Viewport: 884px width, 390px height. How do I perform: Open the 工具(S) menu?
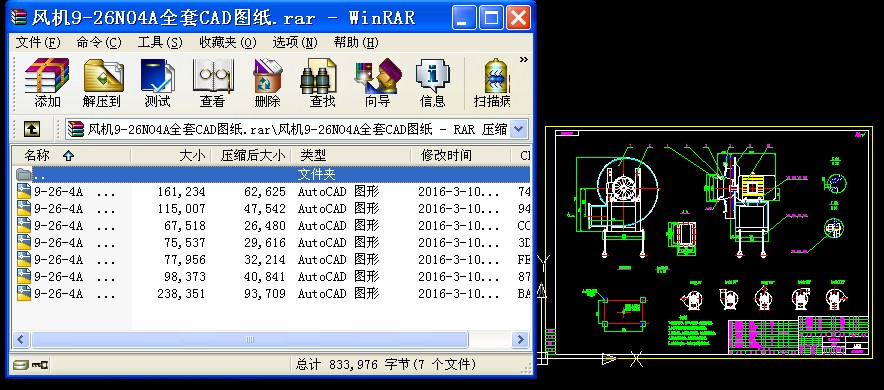tap(160, 42)
